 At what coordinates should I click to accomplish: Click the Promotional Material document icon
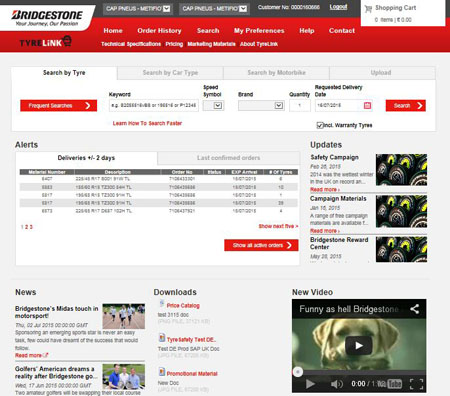tap(162, 372)
